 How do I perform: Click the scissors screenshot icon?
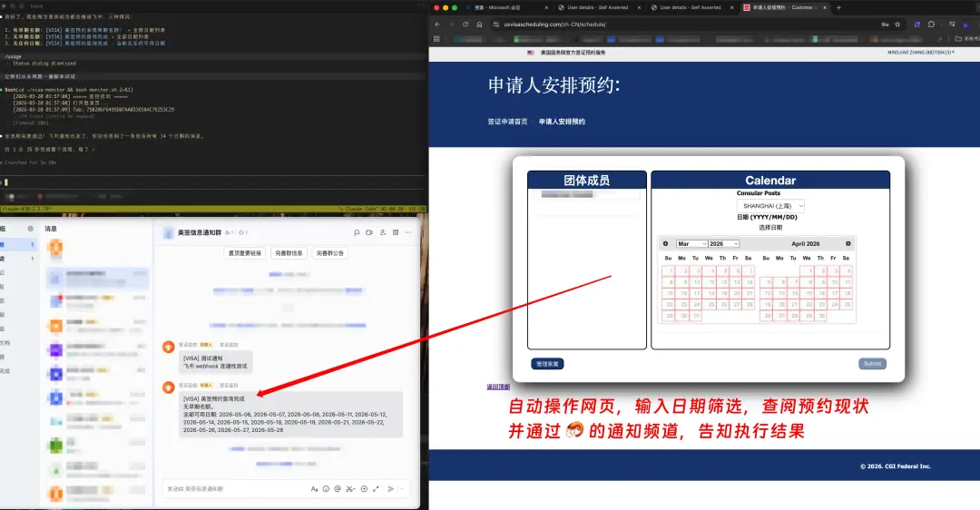(350, 489)
